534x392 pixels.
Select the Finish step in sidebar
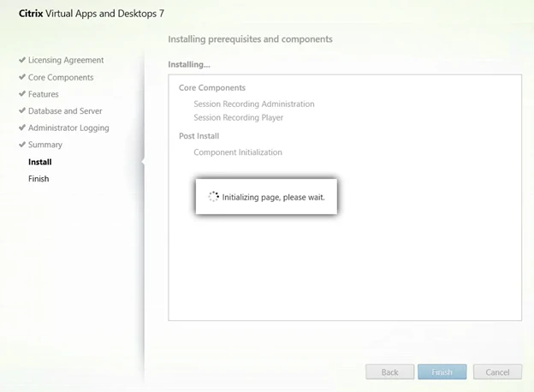coord(39,179)
